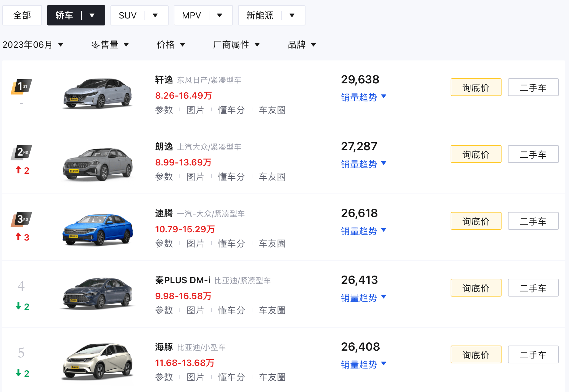Open 车友圈 link for 海豚
The image size is (569, 392).
coord(272,377)
